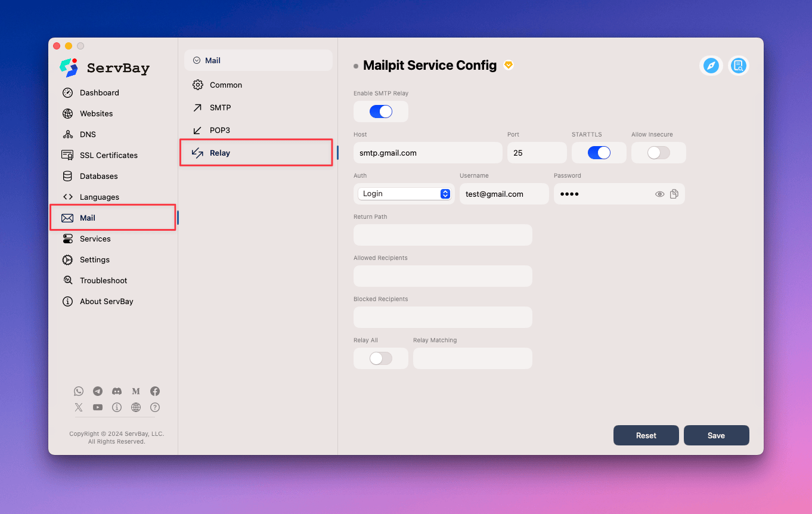The height and width of the screenshot is (514, 812).
Task: Open the Mailpit web browser preview
Action: [711, 66]
